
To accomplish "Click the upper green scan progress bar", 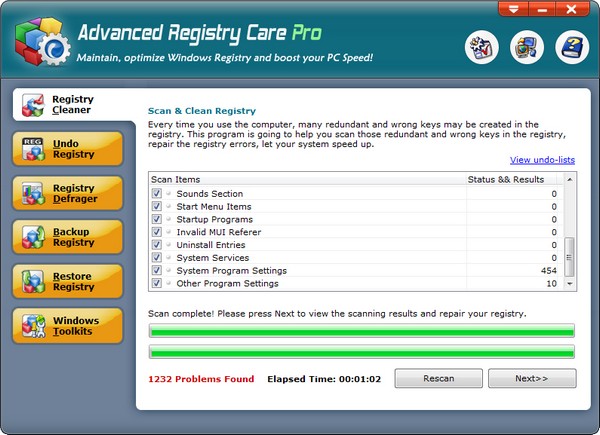I will tap(361, 331).
